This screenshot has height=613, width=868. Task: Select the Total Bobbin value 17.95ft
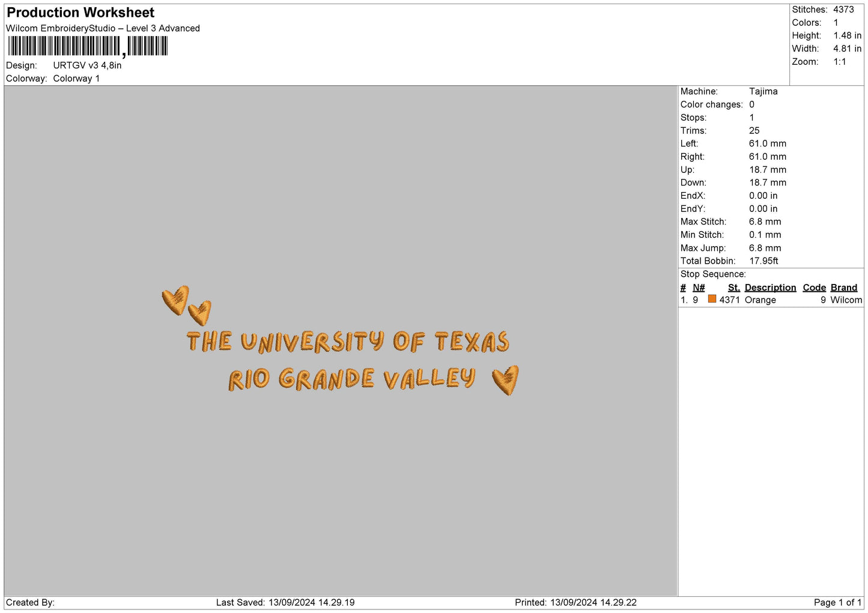[763, 261]
